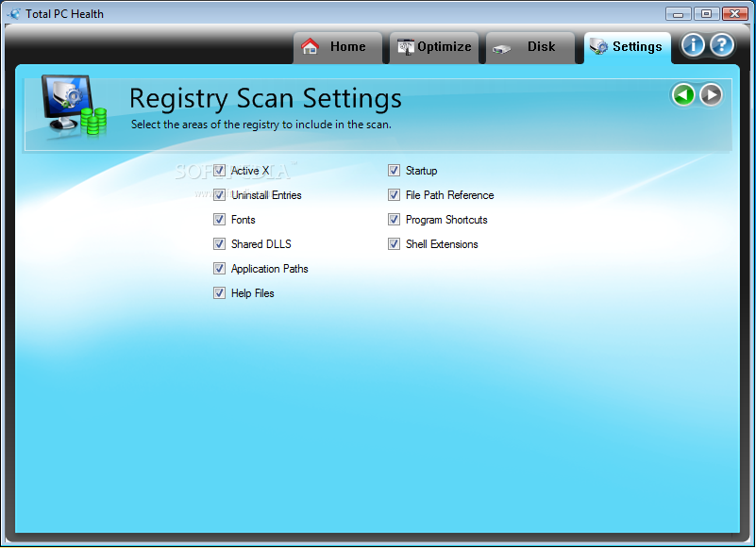Toggle File Path Reference checkbox
Screen dimensions: 756x548
(394, 194)
